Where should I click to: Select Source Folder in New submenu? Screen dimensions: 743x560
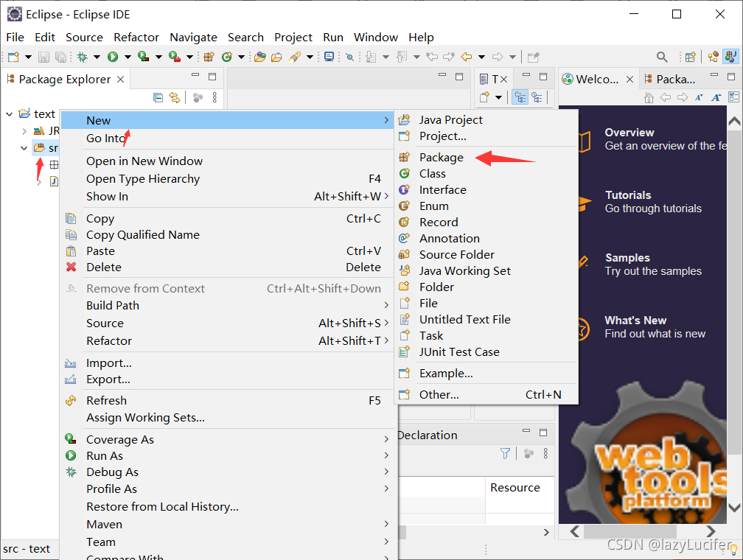(x=486, y=254)
